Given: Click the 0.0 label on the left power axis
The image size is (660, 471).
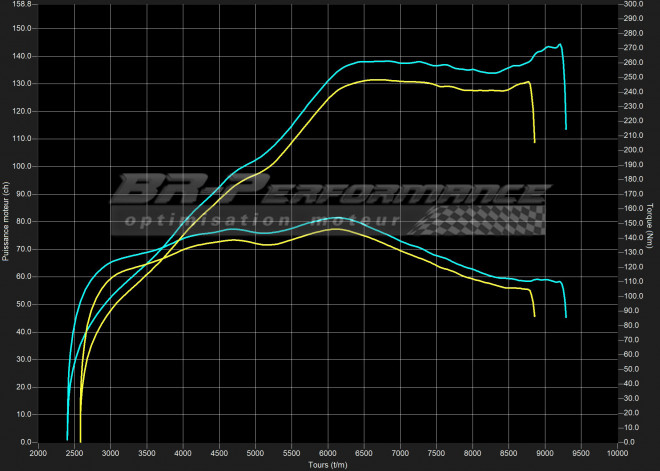Looking at the screenshot, I should pyautogui.click(x=25, y=442).
